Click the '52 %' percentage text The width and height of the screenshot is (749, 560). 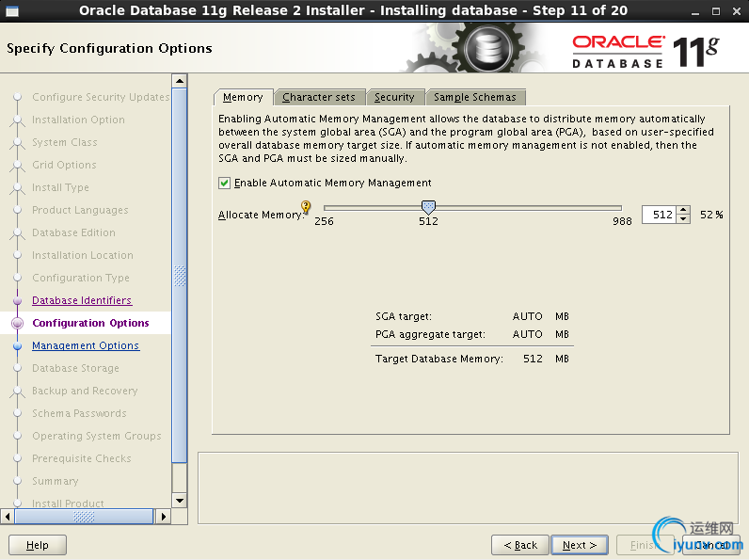click(x=711, y=215)
